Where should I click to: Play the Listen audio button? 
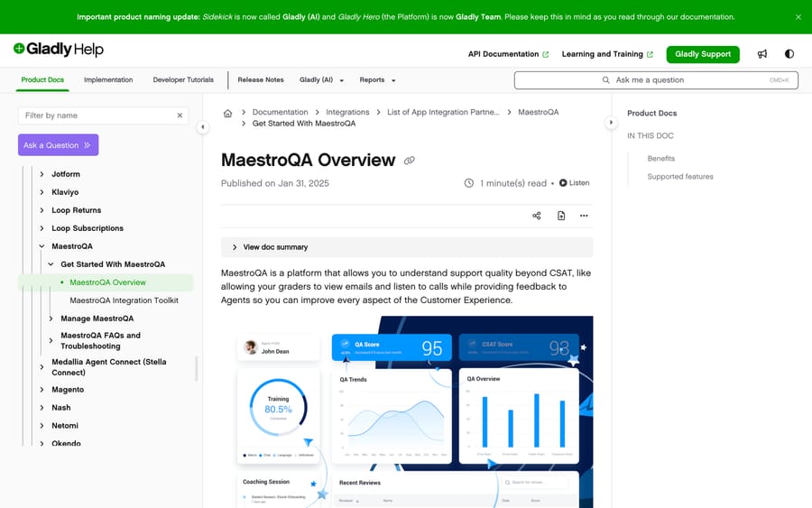click(x=575, y=183)
